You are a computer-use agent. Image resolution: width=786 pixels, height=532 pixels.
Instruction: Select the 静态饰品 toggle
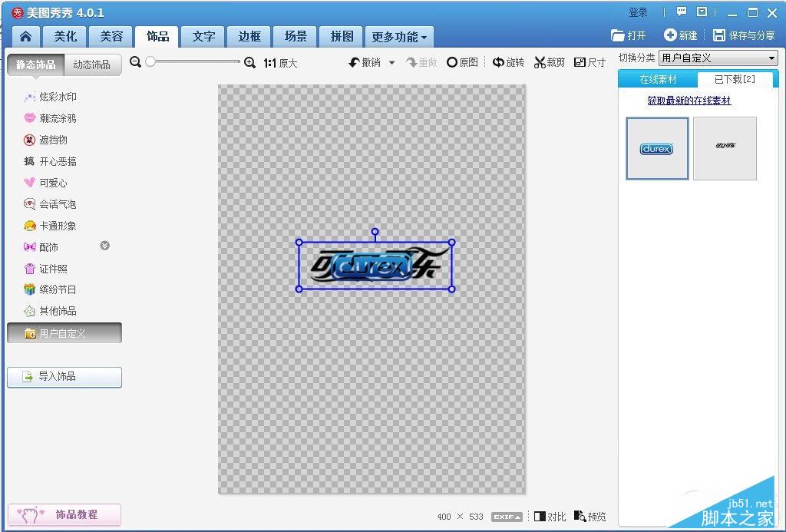(35, 64)
